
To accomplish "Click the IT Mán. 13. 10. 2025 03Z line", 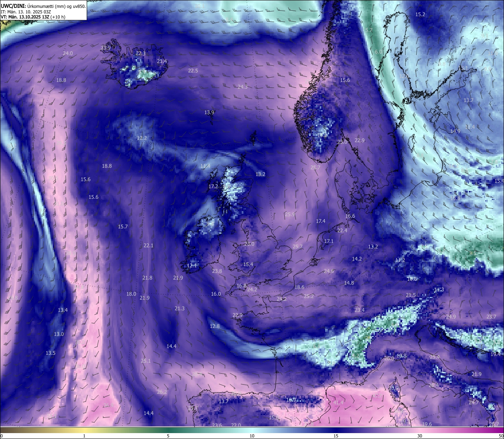I will coord(26,12).
